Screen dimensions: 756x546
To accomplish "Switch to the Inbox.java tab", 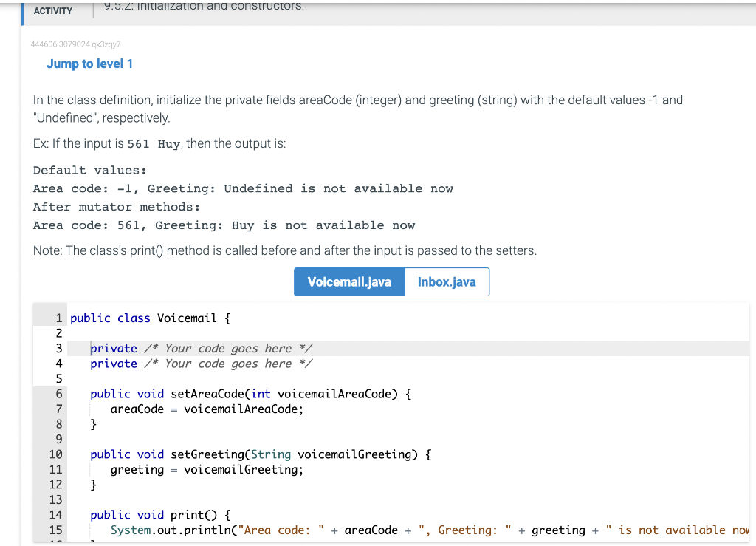I will (x=446, y=281).
